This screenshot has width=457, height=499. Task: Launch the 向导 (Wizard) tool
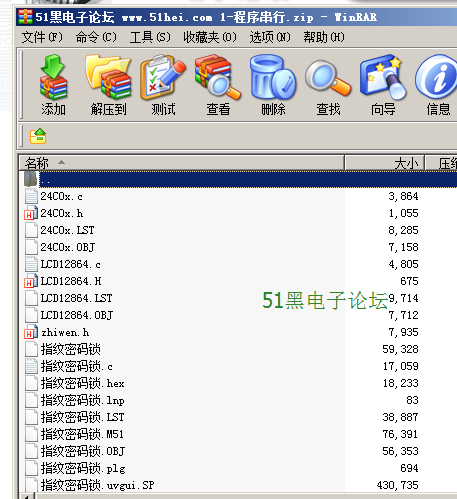click(x=383, y=85)
